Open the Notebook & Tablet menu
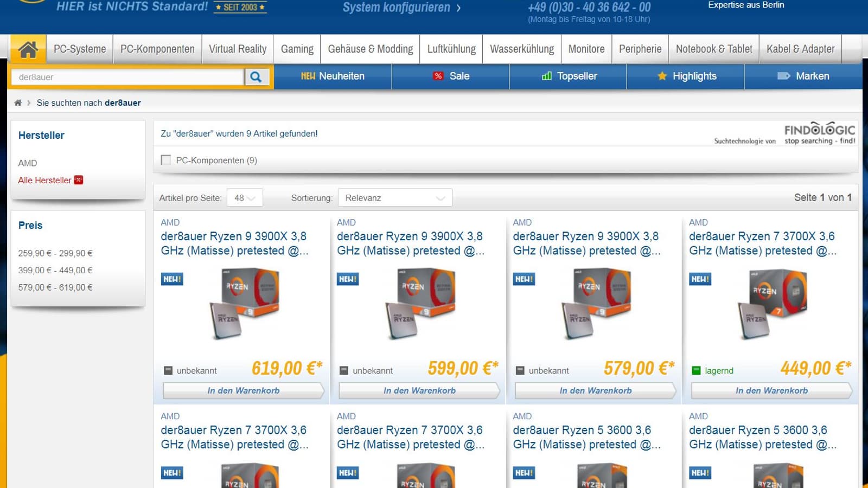The width and height of the screenshot is (868, 488). [714, 49]
